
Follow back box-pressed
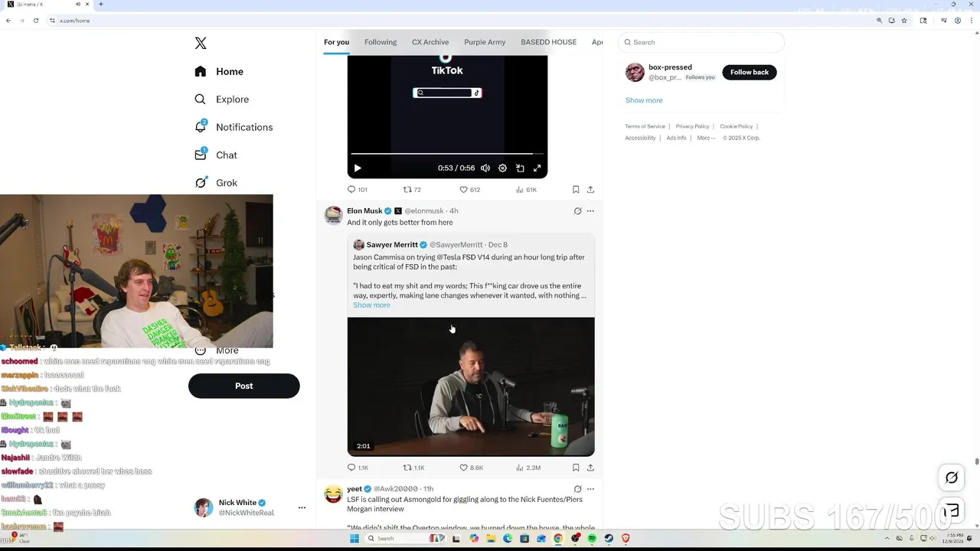[749, 72]
